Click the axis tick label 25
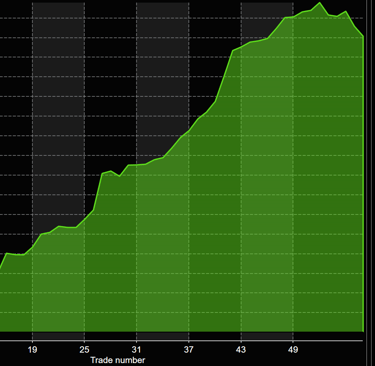This screenshot has width=375, height=366. tap(84, 350)
